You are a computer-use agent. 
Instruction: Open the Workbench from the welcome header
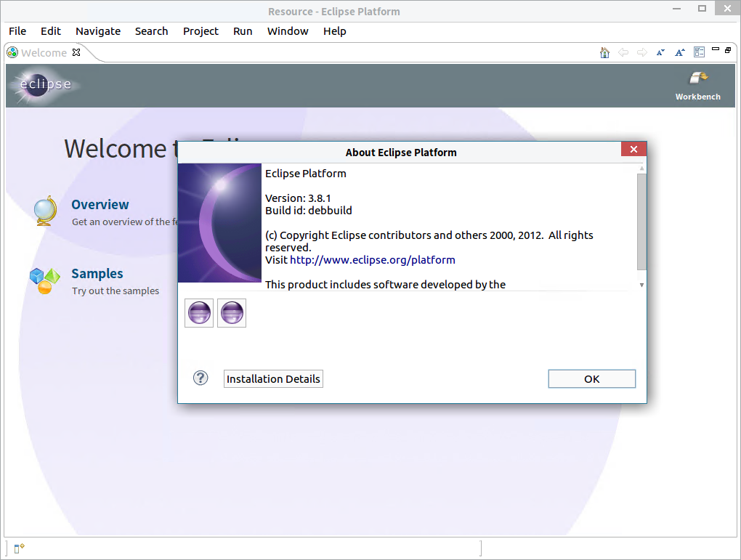[x=698, y=86]
